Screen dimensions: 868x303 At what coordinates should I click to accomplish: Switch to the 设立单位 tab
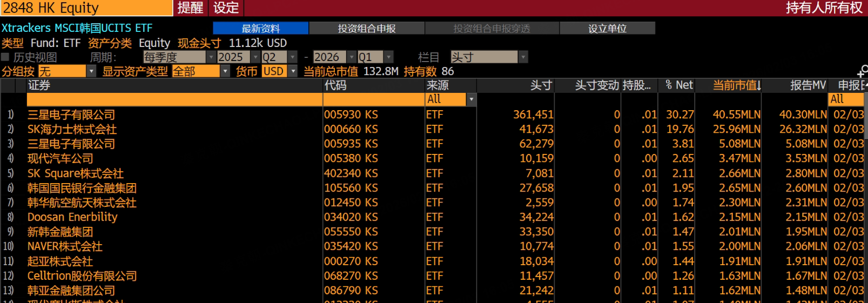pos(608,28)
